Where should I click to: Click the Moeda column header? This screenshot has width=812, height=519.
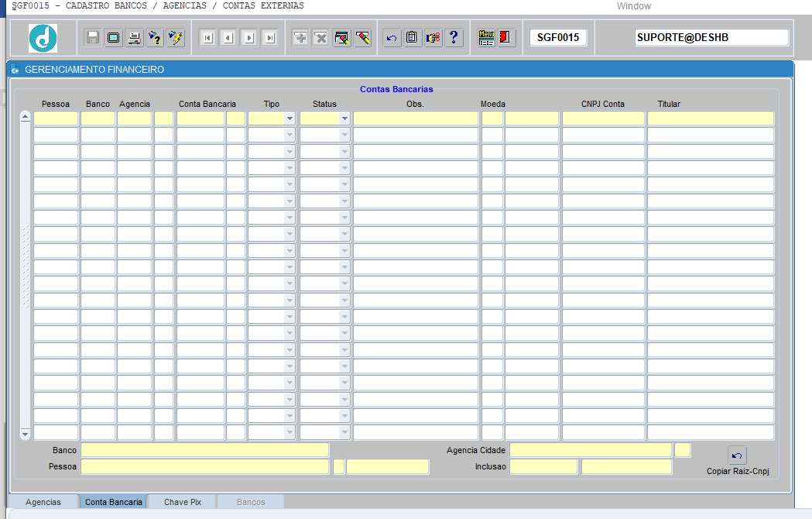[x=492, y=105]
